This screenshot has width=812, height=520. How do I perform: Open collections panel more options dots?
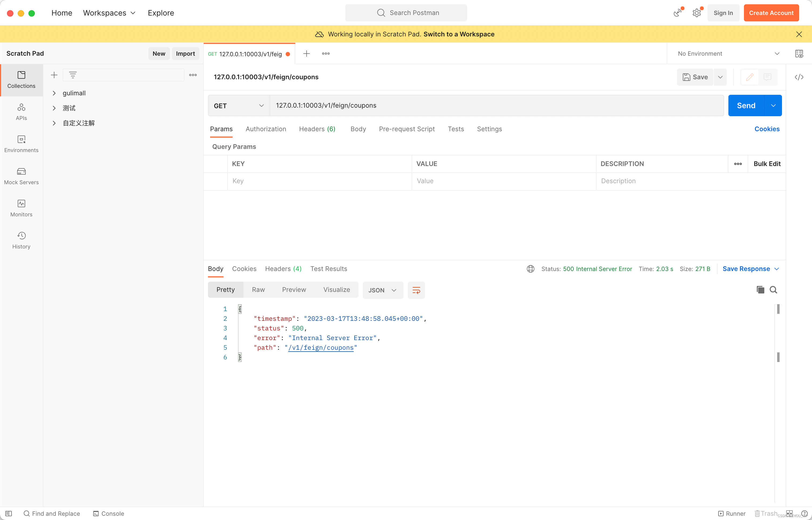(193, 75)
